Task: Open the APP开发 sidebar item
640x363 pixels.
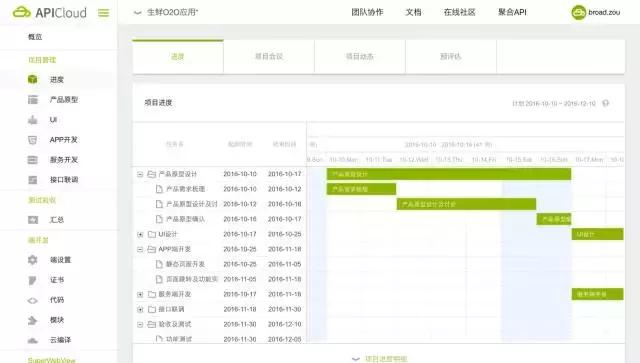Action: pos(63,140)
